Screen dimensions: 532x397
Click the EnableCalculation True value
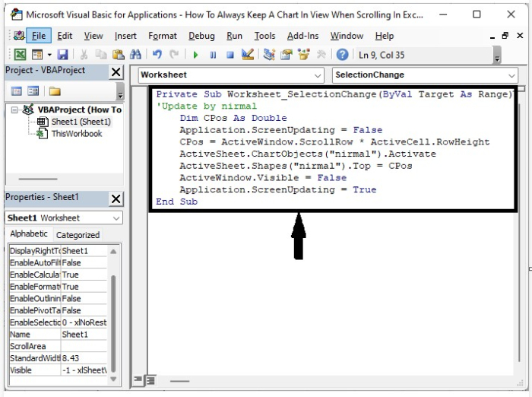pos(84,275)
